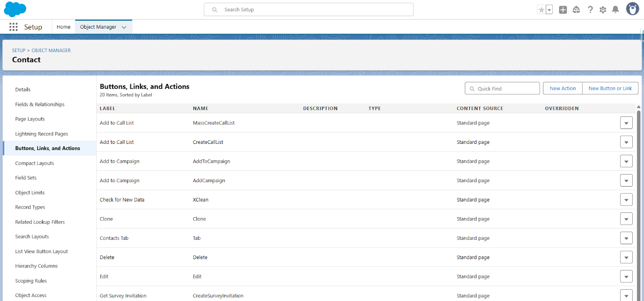Open the Help question mark icon
The image size is (644, 301).
click(590, 10)
